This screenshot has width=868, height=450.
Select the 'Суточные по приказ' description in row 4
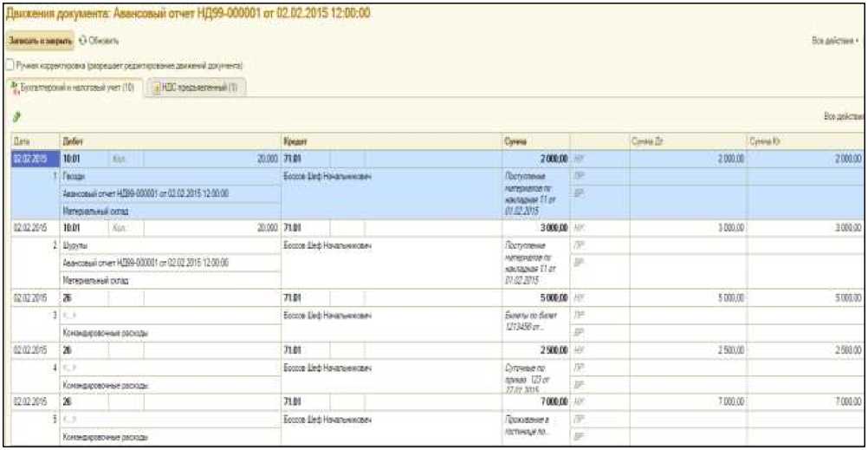click(535, 375)
